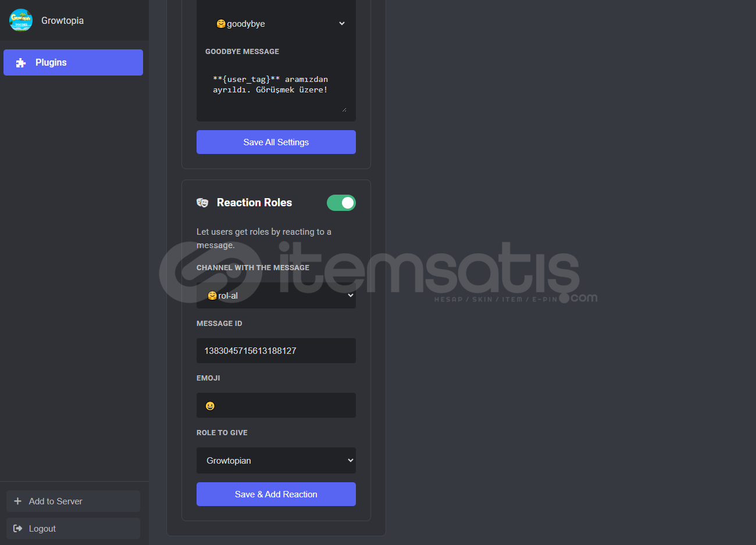The width and height of the screenshot is (756, 545).
Task: Click the smiley emoji in the Emoji field
Action: pyautogui.click(x=210, y=406)
